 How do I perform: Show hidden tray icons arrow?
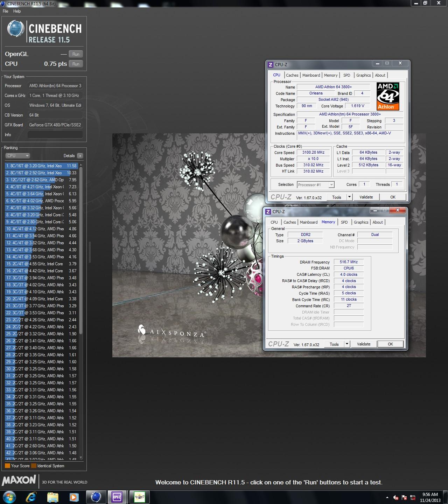click(387, 497)
